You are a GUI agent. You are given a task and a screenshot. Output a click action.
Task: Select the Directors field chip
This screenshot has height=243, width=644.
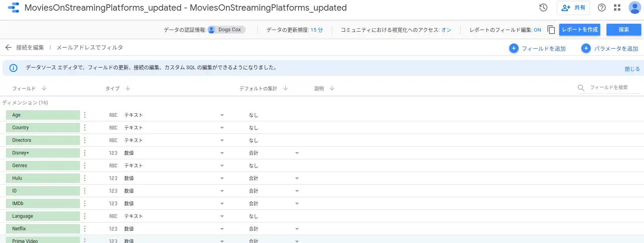[43, 140]
